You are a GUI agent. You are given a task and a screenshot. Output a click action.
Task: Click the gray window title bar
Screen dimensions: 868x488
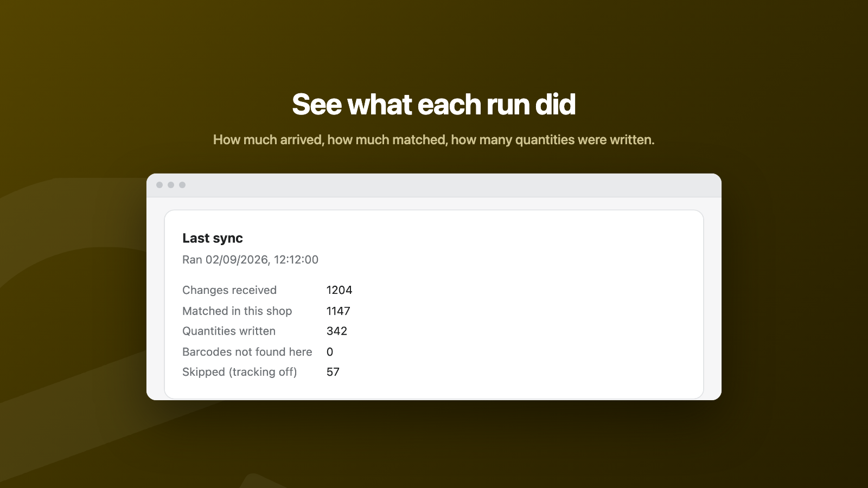click(x=434, y=185)
